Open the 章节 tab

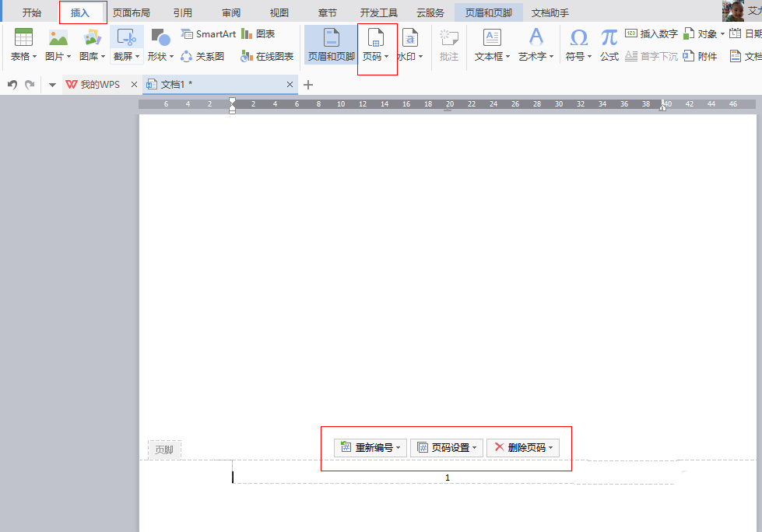[x=327, y=12]
